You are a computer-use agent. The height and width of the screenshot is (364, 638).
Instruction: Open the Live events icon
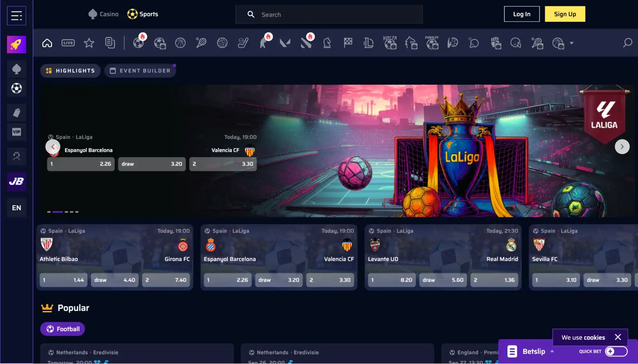tap(68, 43)
